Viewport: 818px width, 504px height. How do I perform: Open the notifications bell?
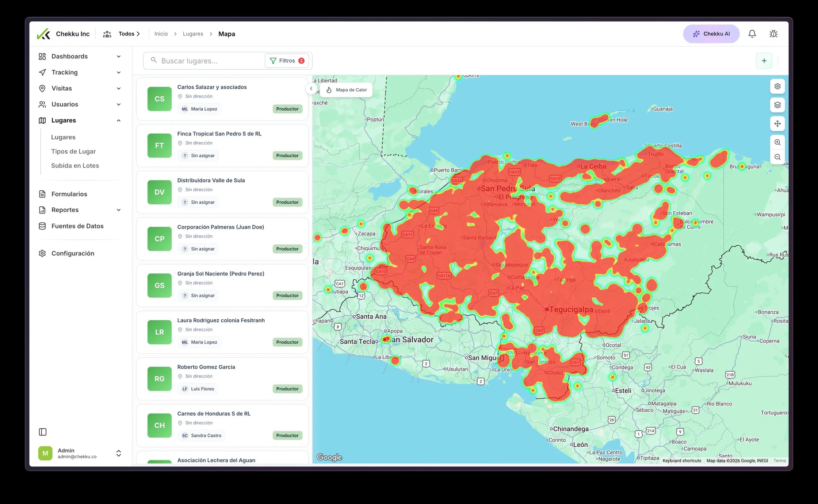pyautogui.click(x=752, y=34)
